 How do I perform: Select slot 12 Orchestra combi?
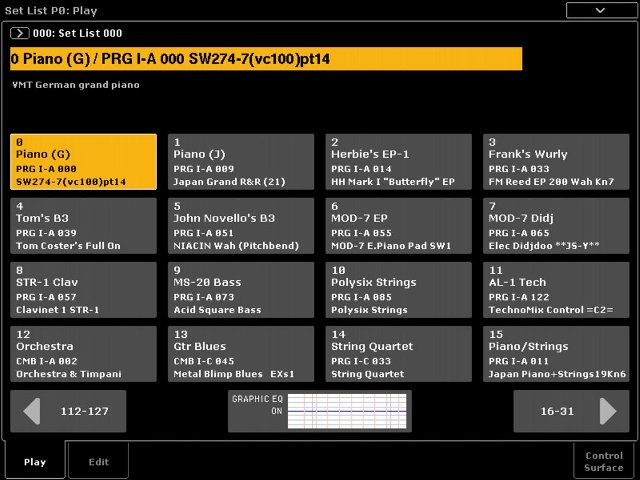pyautogui.click(x=84, y=354)
